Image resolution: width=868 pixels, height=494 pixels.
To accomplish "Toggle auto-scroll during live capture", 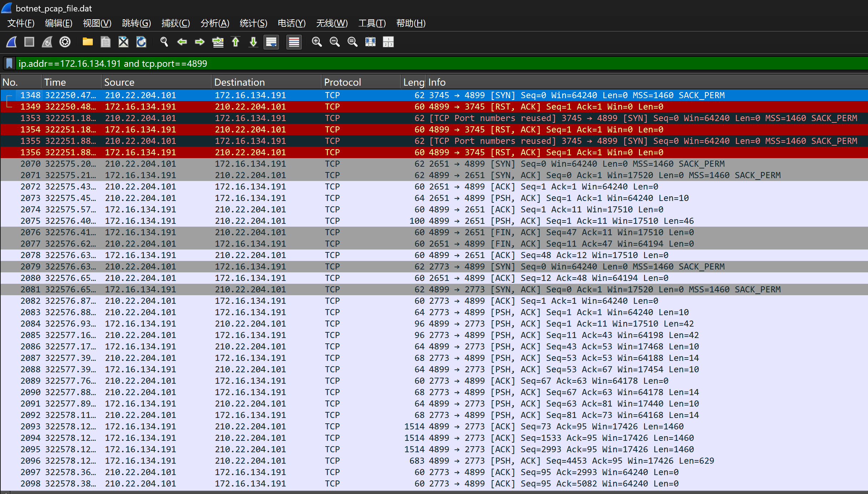I will coord(271,42).
